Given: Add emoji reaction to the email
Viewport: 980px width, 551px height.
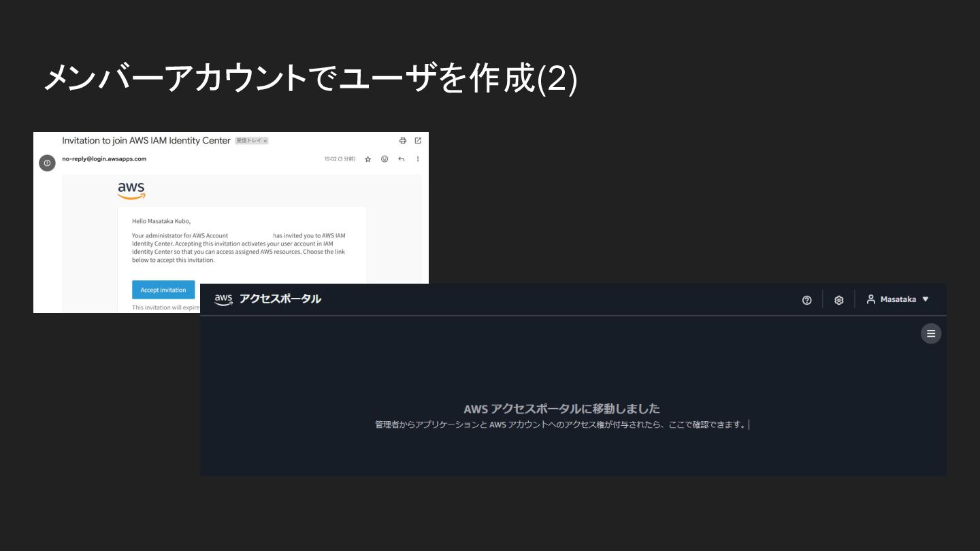Looking at the screenshot, I should tap(385, 159).
